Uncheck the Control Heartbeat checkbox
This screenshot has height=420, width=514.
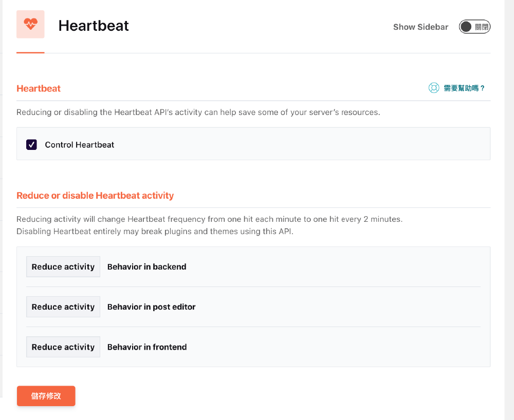click(31, 144)
